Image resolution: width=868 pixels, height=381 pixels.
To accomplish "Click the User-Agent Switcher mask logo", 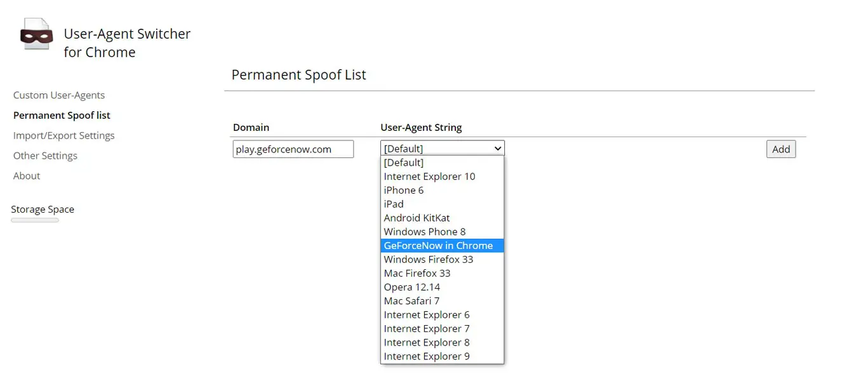I will coord(36,34).
